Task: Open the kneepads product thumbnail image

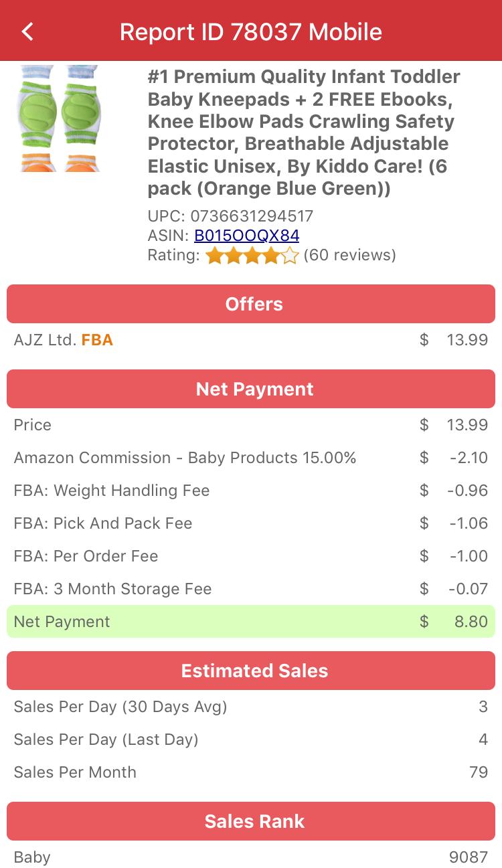Action: point(60,118)
